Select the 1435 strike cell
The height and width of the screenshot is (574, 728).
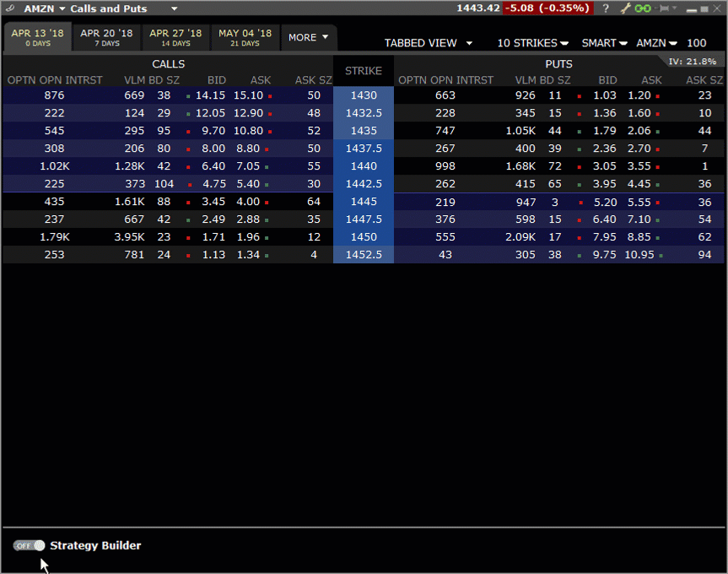tap(364, 131)
